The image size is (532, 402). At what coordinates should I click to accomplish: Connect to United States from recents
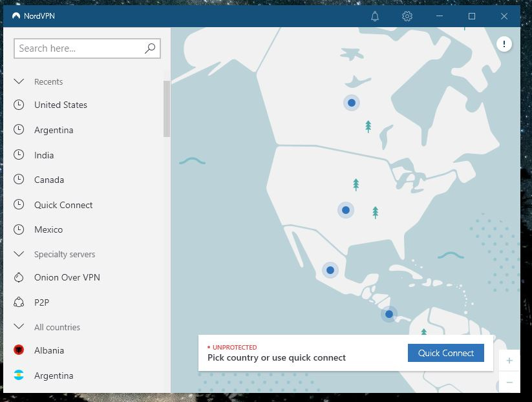click(x=61, y=105)
